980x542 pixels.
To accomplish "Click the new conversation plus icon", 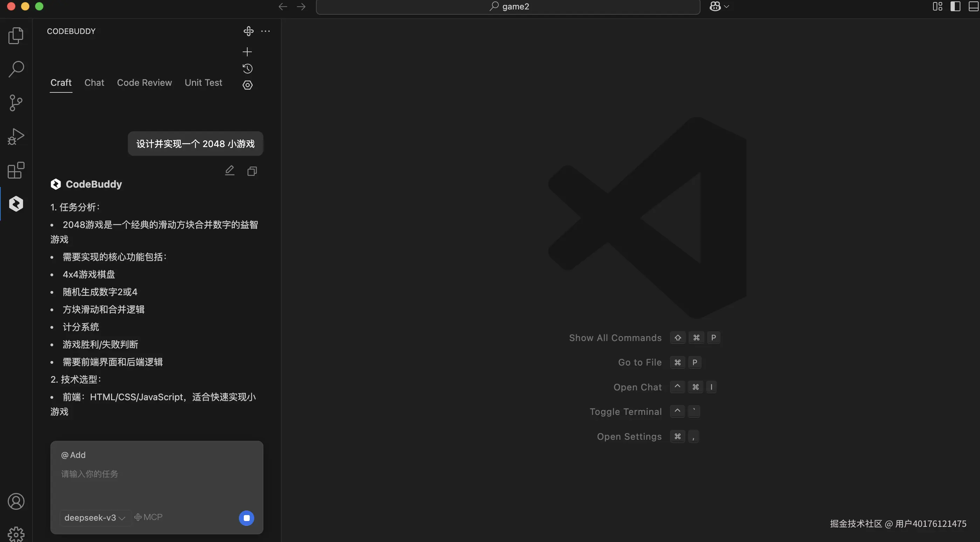I will tap(247, 52).
